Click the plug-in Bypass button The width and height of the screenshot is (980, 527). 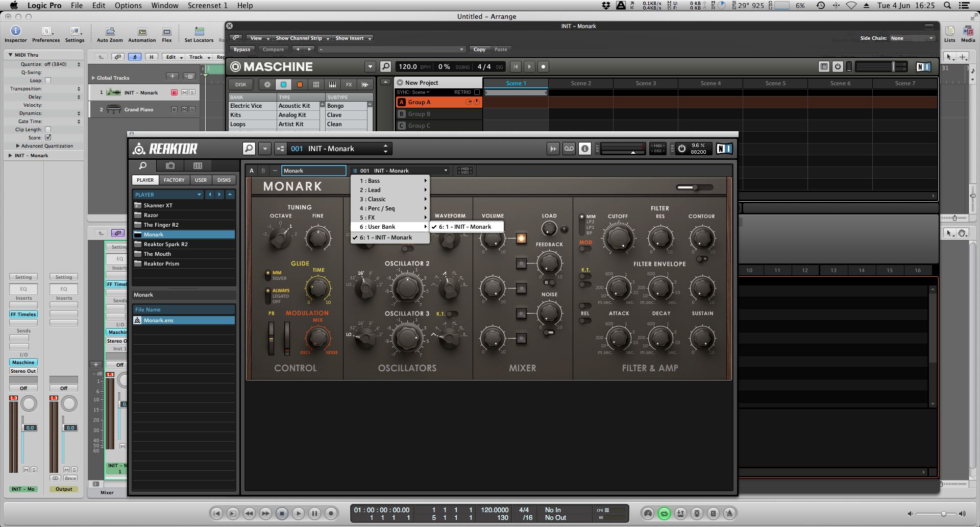tap(242, 50)
